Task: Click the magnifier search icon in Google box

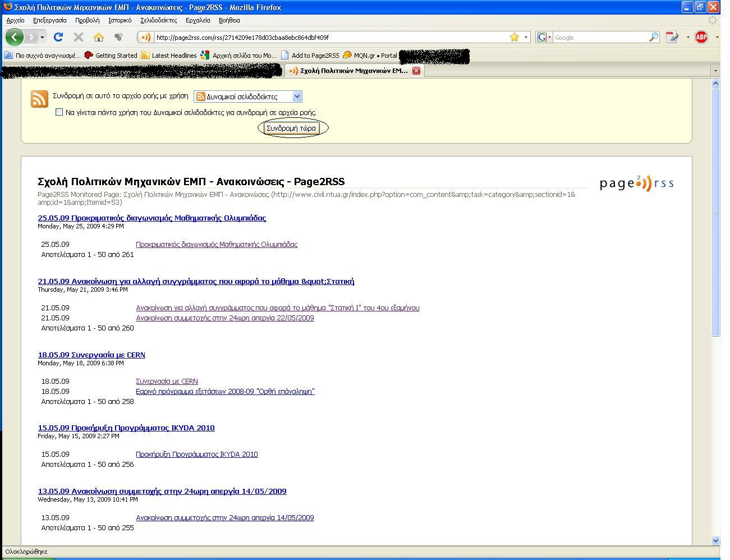Action: click(653, 37)
